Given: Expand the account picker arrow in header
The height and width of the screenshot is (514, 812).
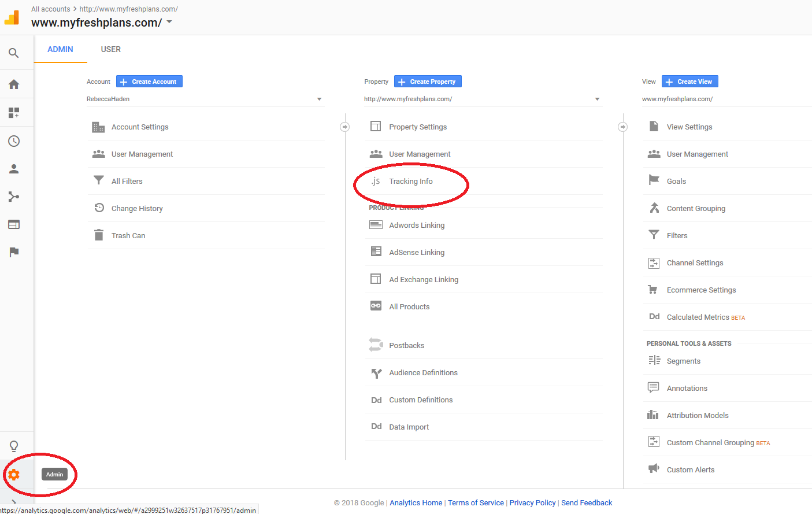Looking at the screenshot, I should tap(169, 22).
